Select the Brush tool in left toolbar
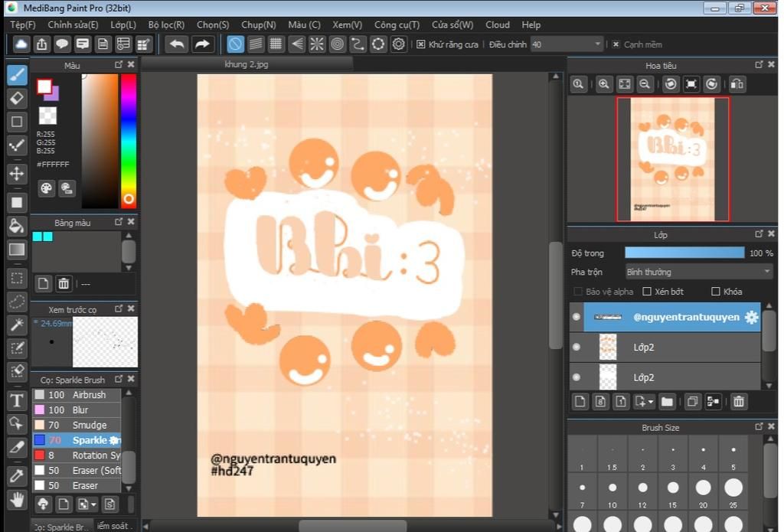 [17, 75]
